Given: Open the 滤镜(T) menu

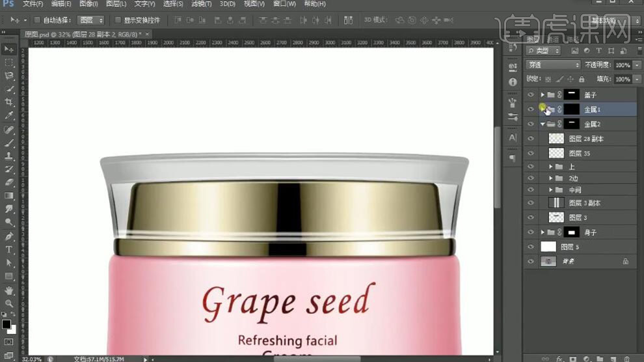Looking at the screenshot, I should pos(201,4).
